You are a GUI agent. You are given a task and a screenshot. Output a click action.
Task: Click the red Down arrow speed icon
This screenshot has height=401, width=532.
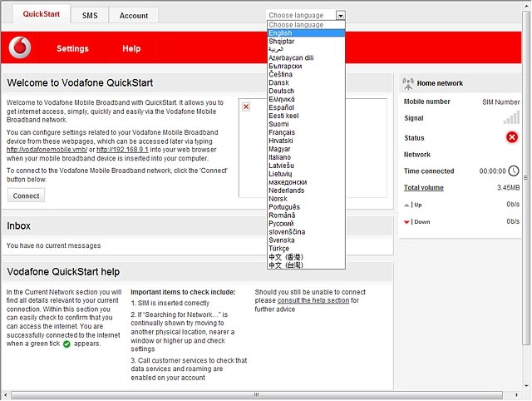406,222
